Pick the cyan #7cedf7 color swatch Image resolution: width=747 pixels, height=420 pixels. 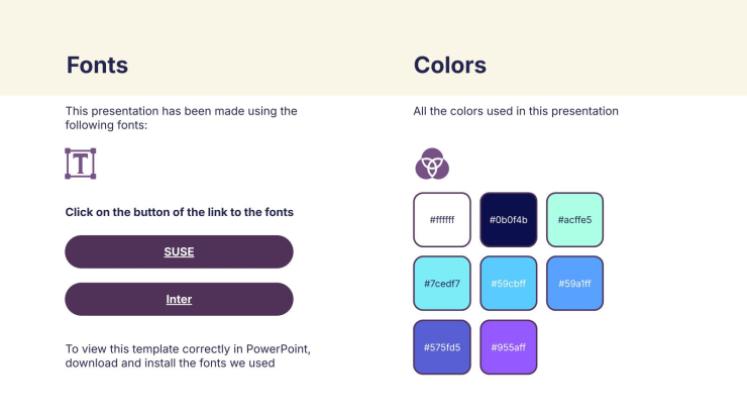(x=442, y=283)
